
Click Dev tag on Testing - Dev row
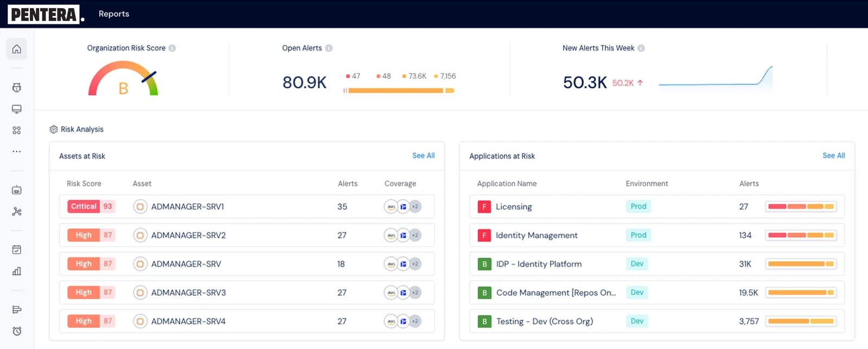pos(637,321)
